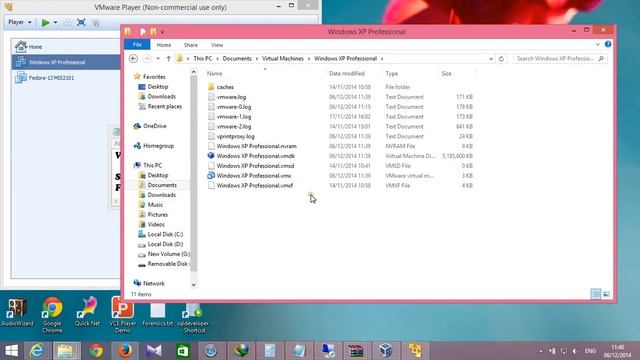
Task: Sort by Date modified column header
Action: (347, 73)
